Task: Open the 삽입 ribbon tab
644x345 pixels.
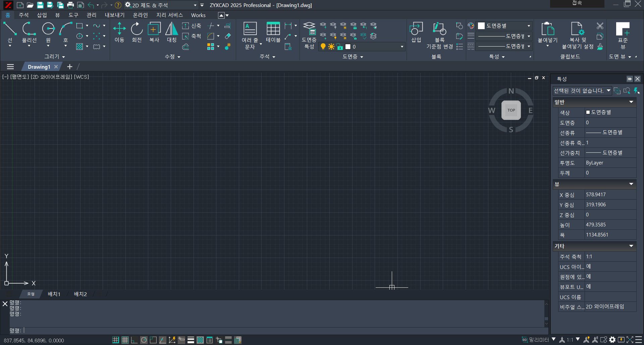Action: tap(42, 15)
